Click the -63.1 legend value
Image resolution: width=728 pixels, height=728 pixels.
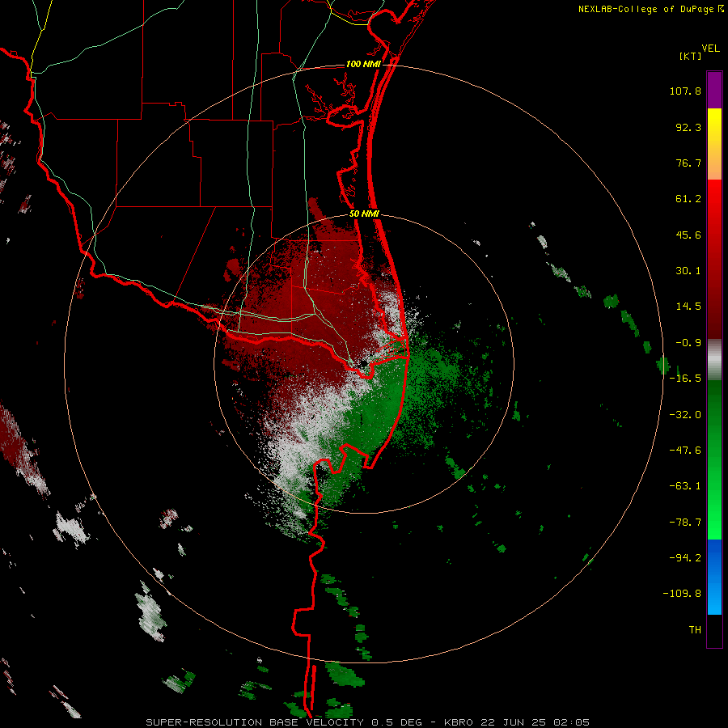coord(685,486)
